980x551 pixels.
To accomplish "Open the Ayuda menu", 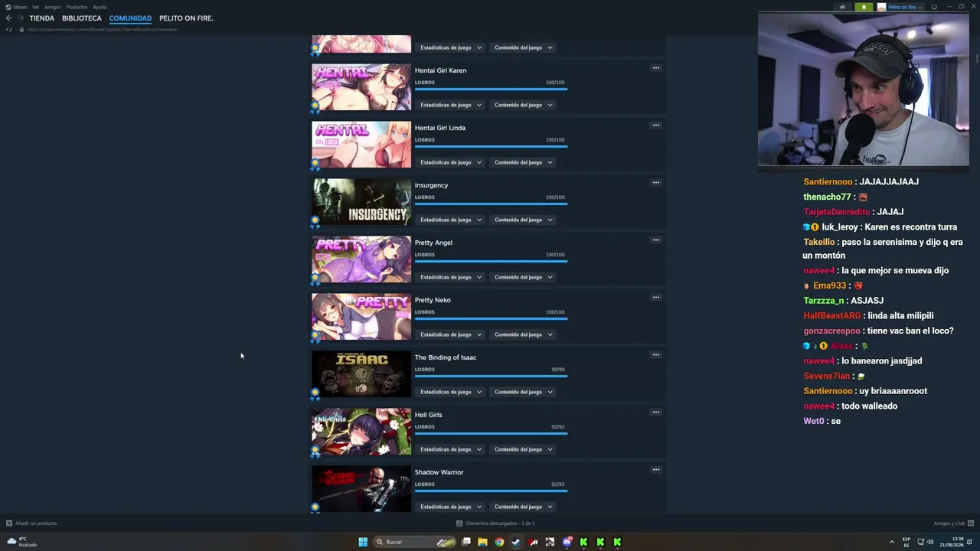I will (x=100, y=7).
